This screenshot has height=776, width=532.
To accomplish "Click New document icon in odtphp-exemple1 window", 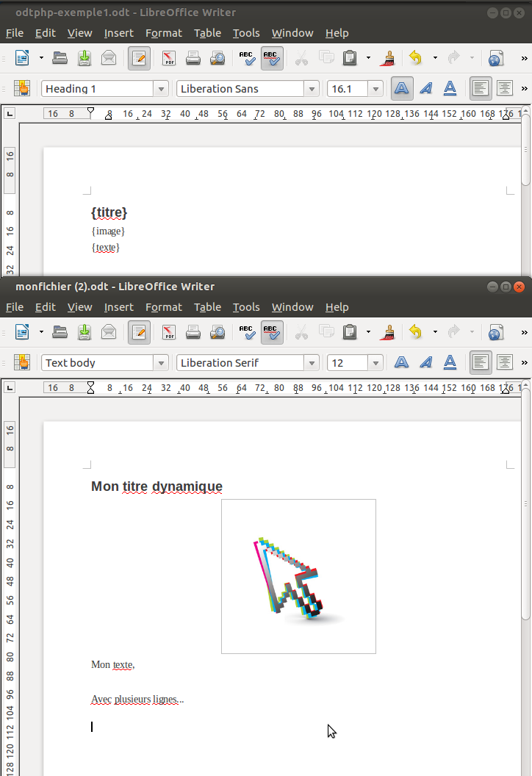I will (x=22, y=58).
